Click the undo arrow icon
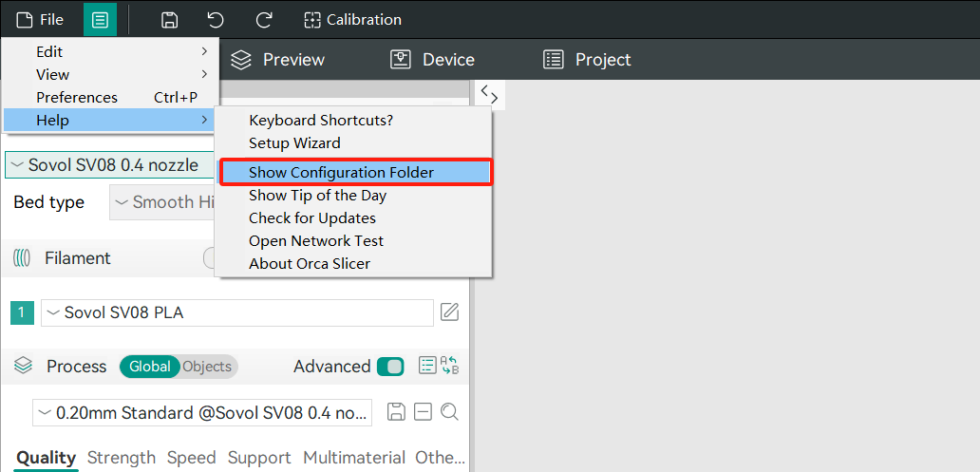Viewport: 980px width, 472px height. pos(216,20)
